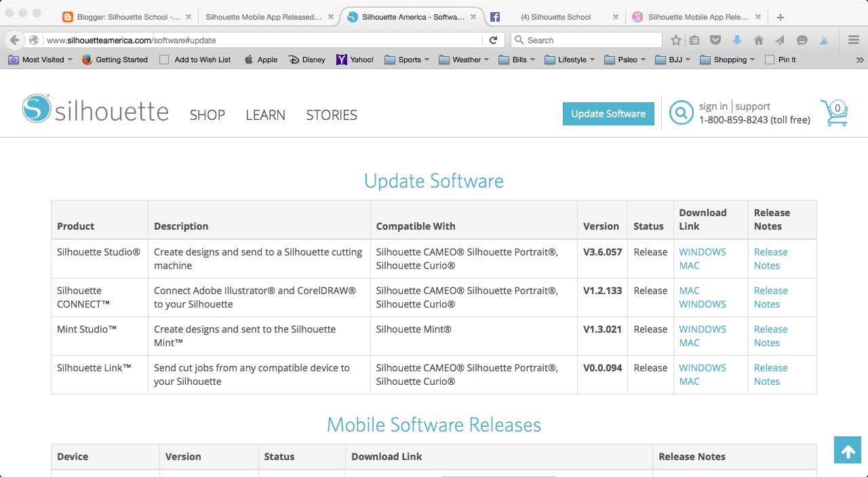This screenshot has width=868, height=477.
Task: Open the Getting Started bookmark
Action: [115, 60]
